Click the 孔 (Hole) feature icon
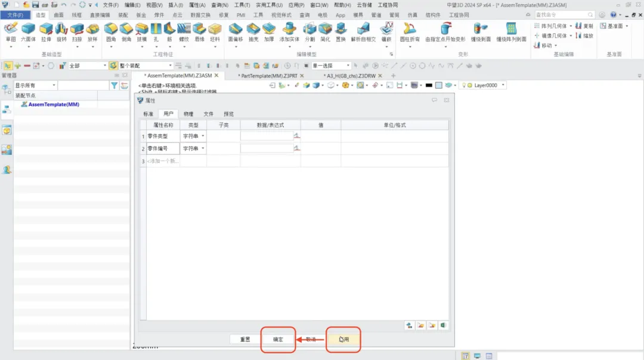Viewport: 644px width, 360px height. pyautogui.click(x=156, y=31)
